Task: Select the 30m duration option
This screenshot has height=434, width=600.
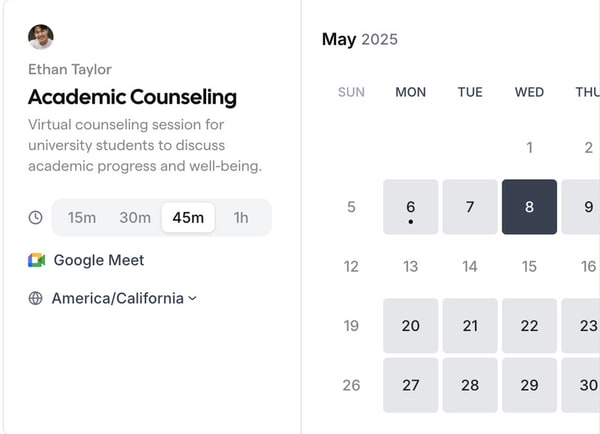Action: 135,217
